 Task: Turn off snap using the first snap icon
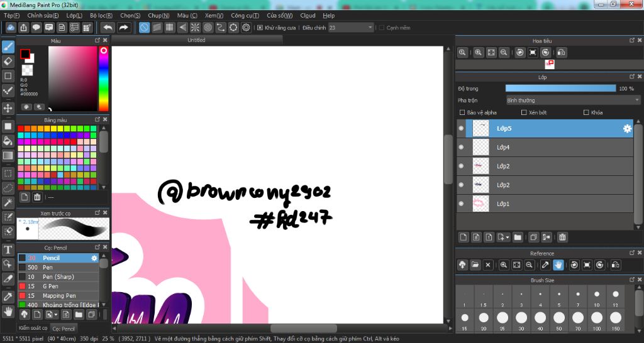click(144, 28)
